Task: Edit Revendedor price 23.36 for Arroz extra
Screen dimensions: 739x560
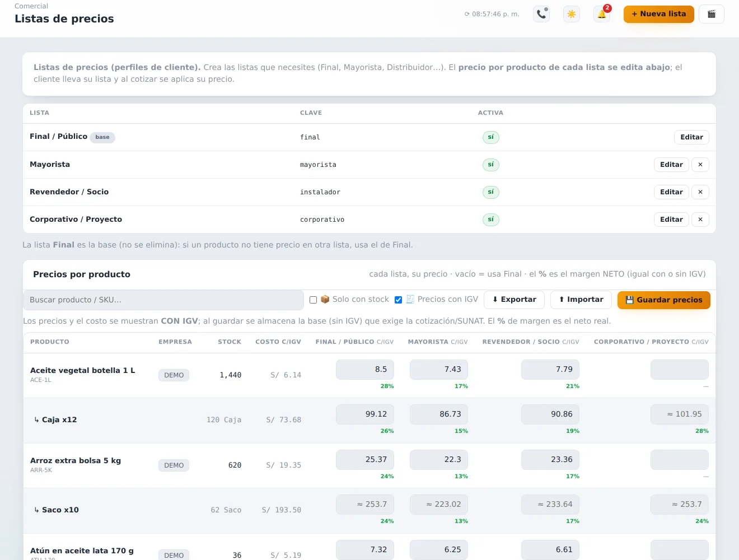Action: [550, 460]
